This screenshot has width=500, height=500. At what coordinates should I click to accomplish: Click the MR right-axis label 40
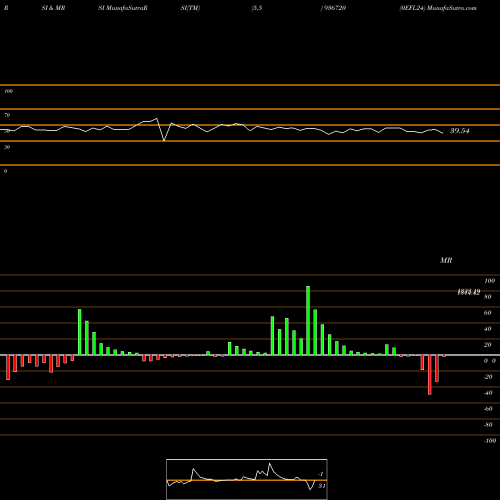pyautogui.click(x=488, y=329)
